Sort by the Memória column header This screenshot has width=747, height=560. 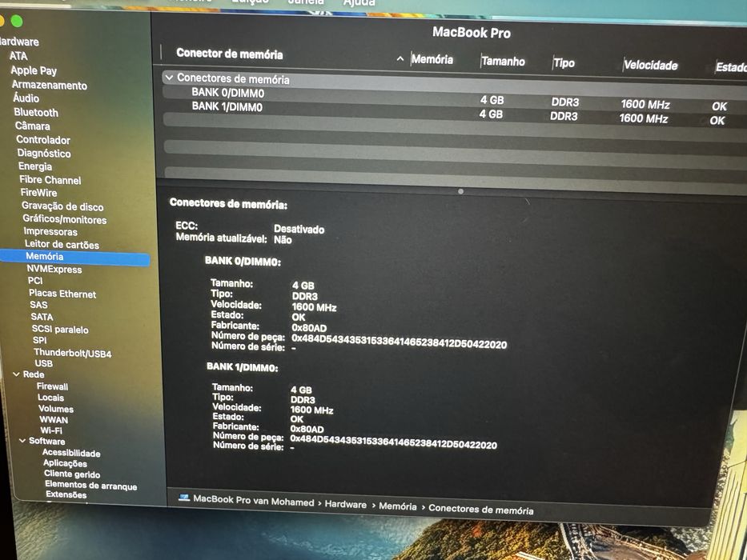(x=432, y=59)
